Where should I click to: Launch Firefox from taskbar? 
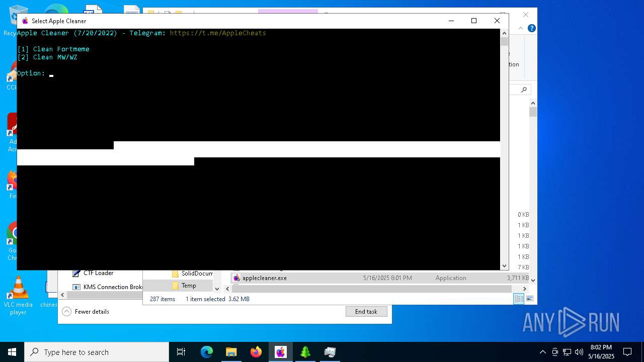point(256,352)
